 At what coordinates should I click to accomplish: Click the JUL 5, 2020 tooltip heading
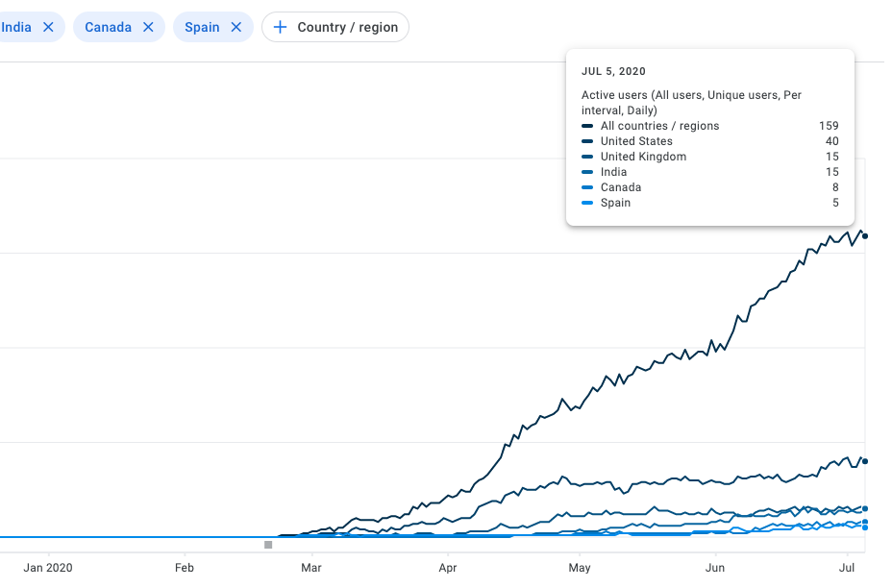(613, 71)
